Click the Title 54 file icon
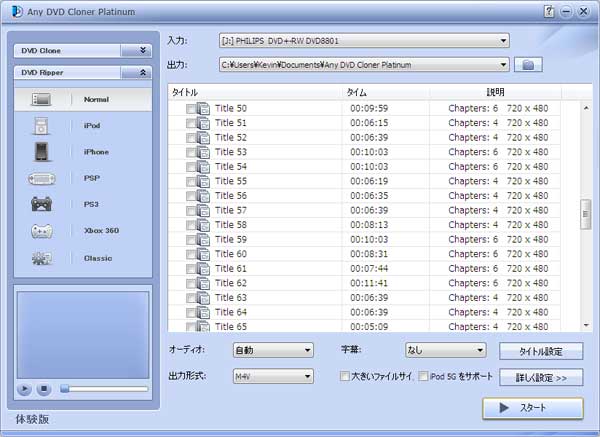600x437 pixels. coord(204,167)
